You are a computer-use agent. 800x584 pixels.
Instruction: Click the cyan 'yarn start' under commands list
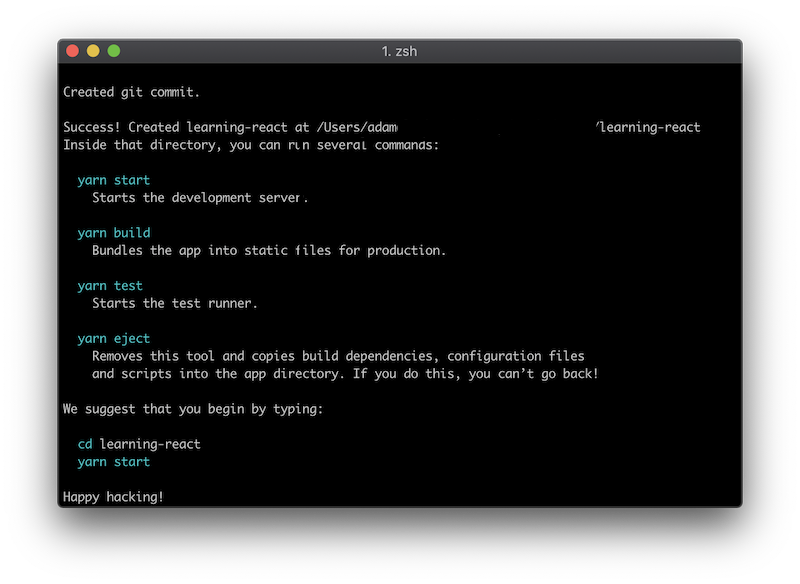coord(114,180)
